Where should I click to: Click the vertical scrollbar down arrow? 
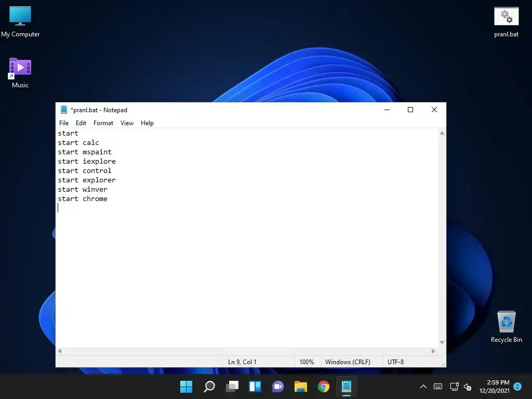pyautogui.click(x=442, y=342)
